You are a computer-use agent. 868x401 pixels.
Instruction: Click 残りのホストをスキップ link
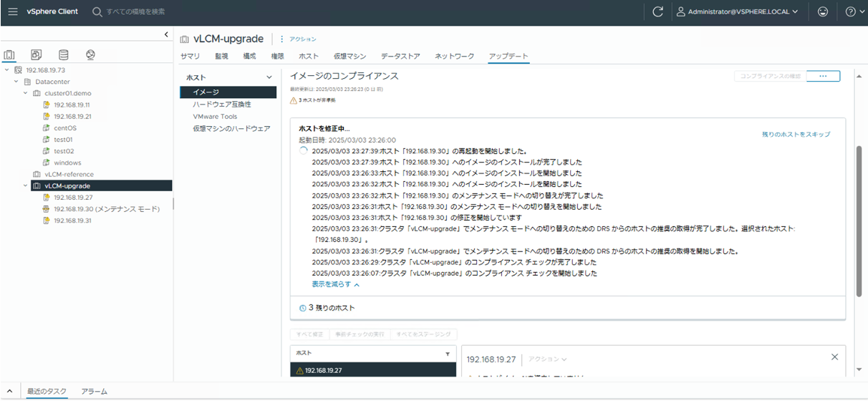coord(796,134)
